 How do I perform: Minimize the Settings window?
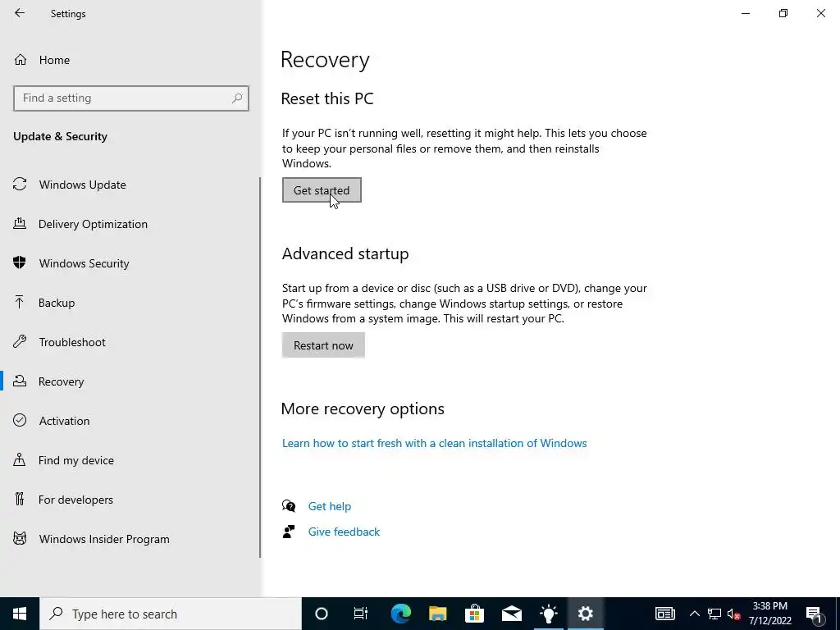click(x=746, y=13)
